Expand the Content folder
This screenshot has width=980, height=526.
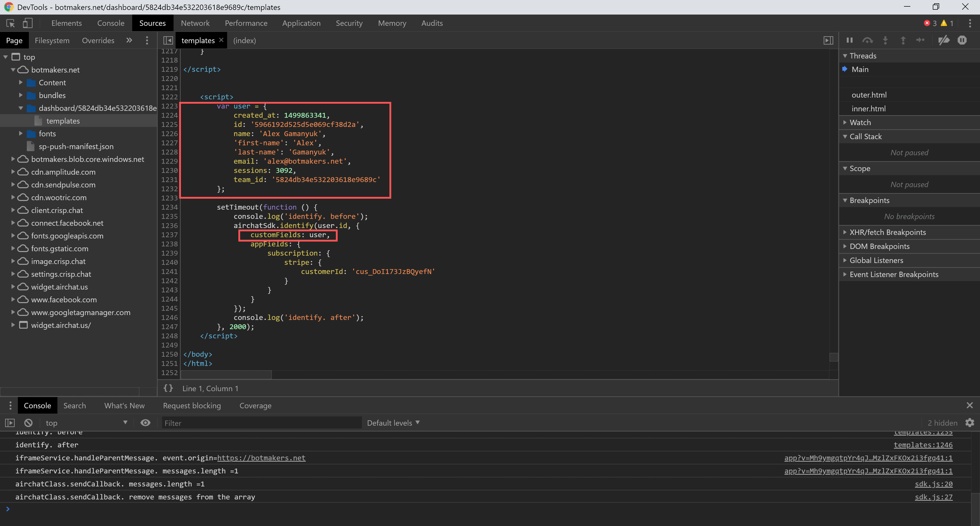coord(20,82)
